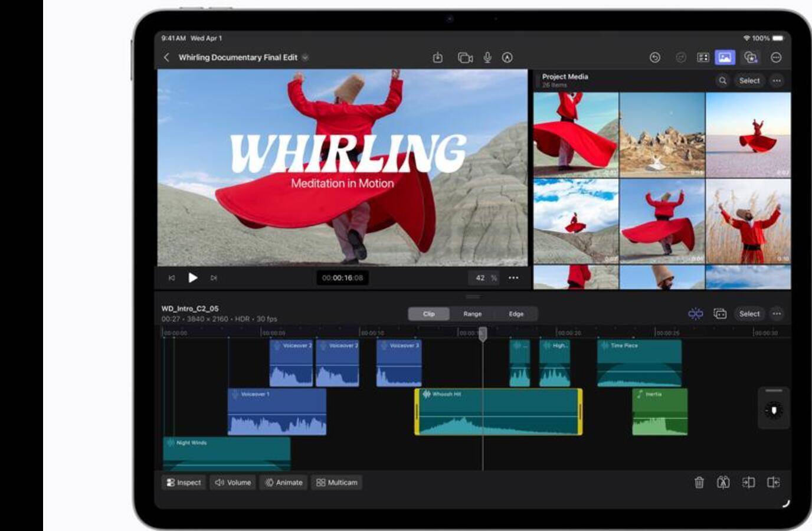Viewport: 812px width, 531px height.
Task: Toggle the Volume control button
Action: 233,483
